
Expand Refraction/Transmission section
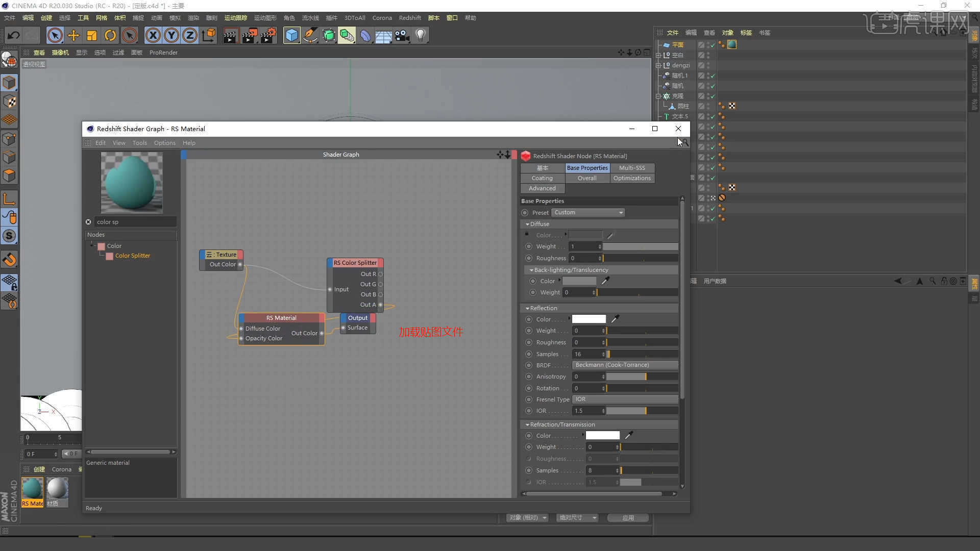click(x=528, y=424)
